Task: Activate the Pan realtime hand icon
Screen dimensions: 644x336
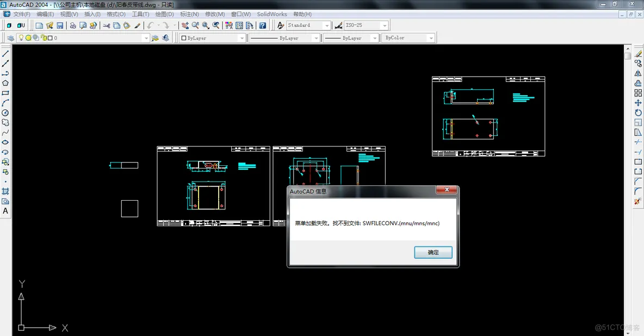Action: 185,26
